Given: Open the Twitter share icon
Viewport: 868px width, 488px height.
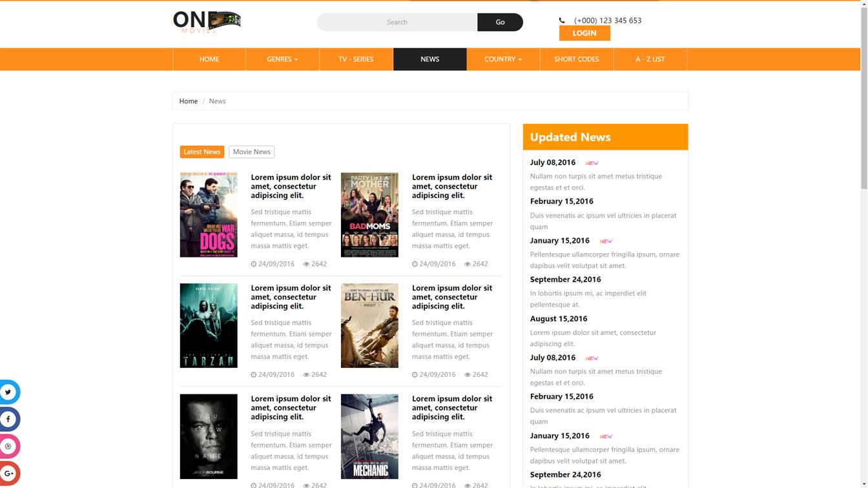Looking at the screenshot, I should (x=8, y=392).
